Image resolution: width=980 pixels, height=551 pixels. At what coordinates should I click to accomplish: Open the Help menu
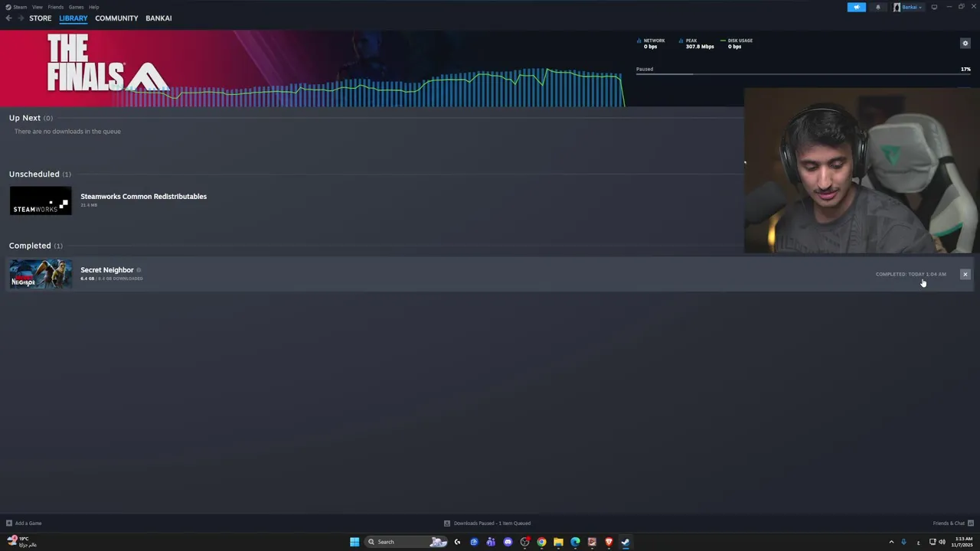pos(93,7)
